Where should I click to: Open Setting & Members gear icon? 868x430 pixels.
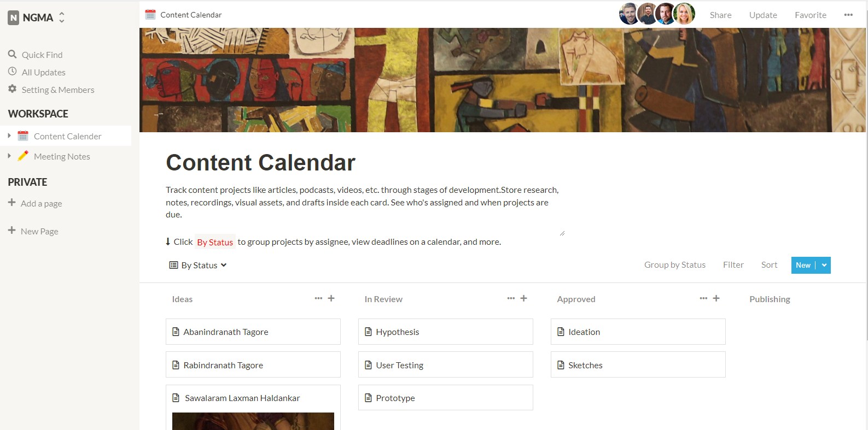[x=12, y=89]
